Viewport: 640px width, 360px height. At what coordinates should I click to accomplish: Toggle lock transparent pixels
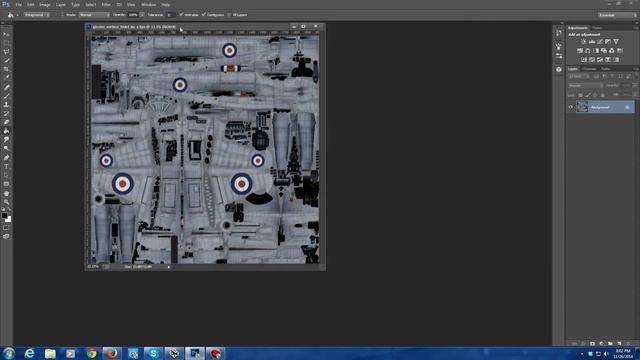pyautogui.click(x=580, y=95)
